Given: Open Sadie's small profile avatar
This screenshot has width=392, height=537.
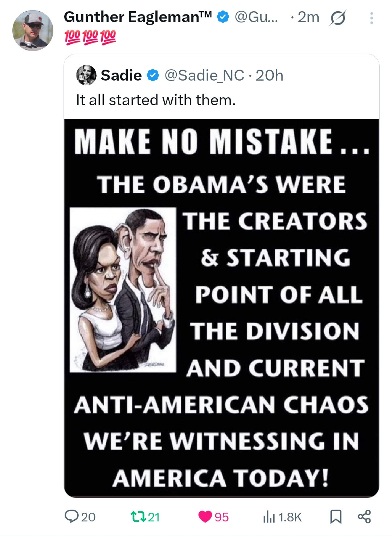Looking at the screenshot, I should click(x=86, y=75).
